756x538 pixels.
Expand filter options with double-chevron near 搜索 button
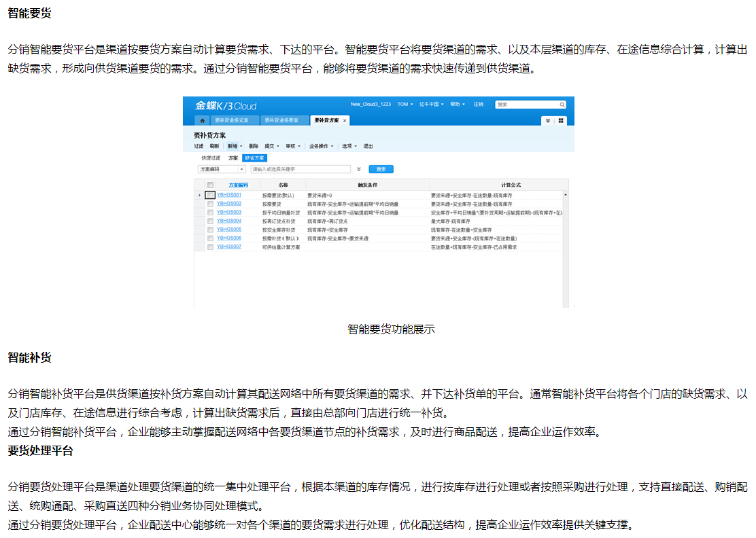click(358, 169)
